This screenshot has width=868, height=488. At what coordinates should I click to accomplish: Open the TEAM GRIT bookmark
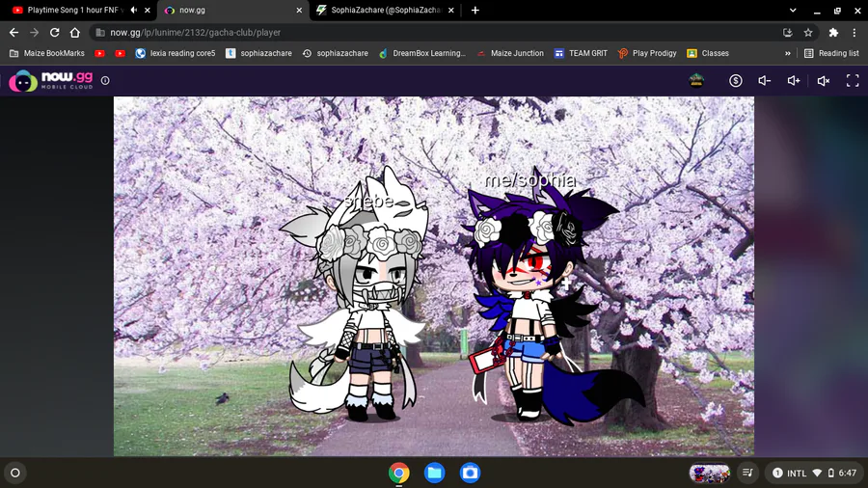tap(581, 53)
